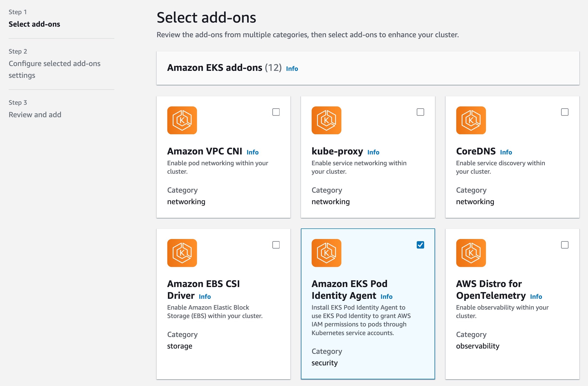Tick the kube-proxy add-on checkbox
Screen dimensions: 588x386
pos(420,112)
